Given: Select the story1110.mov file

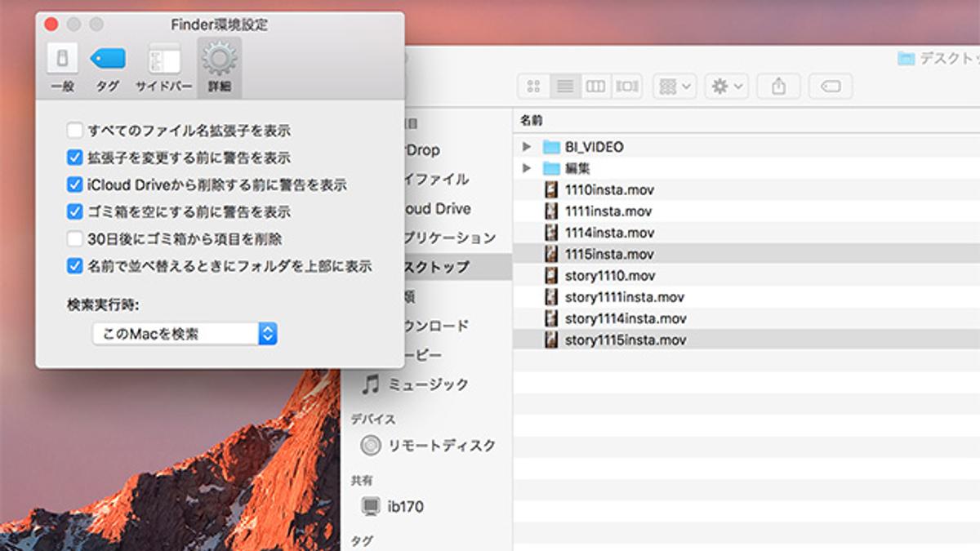Looking at the screenshot, I should 609,276.
